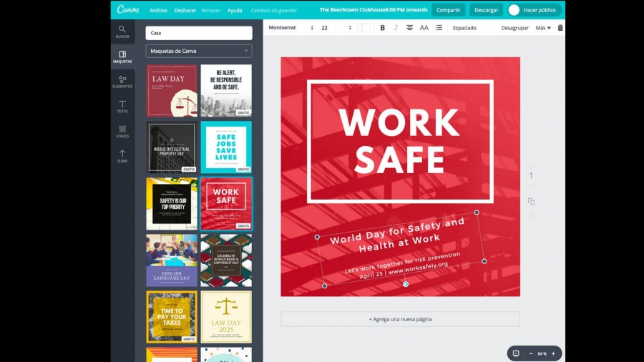Expand the Maquetas de Canva dropdown

pos(199,51)
